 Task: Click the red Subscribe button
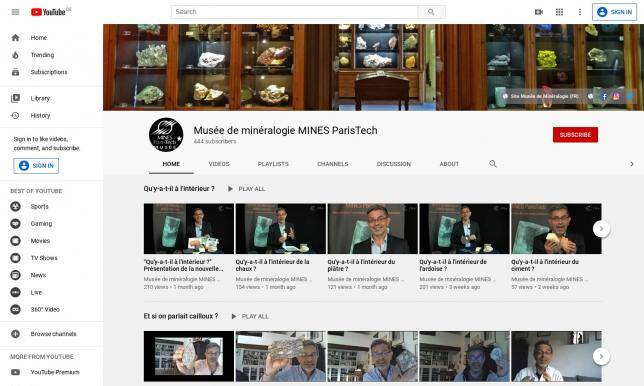(x=575, y=135)
